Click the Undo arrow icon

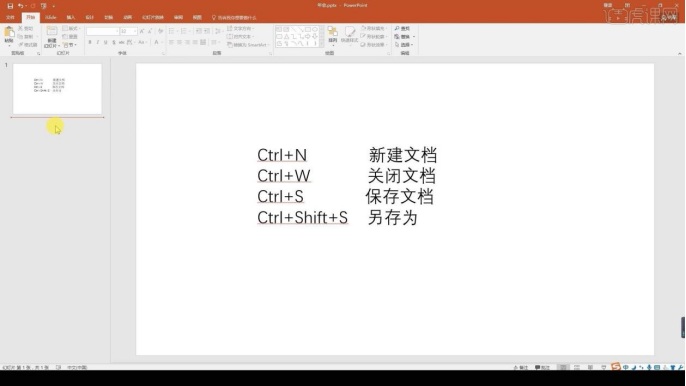click(20, 6)
